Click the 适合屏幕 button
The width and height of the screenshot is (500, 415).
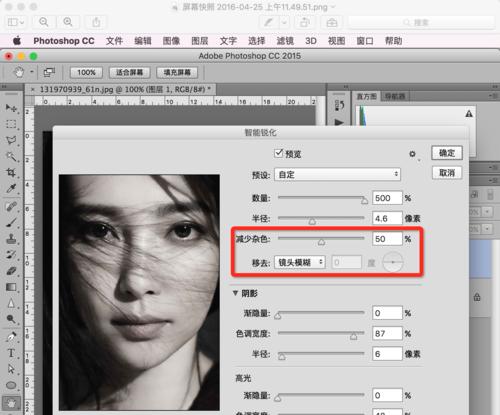[129, 72]
